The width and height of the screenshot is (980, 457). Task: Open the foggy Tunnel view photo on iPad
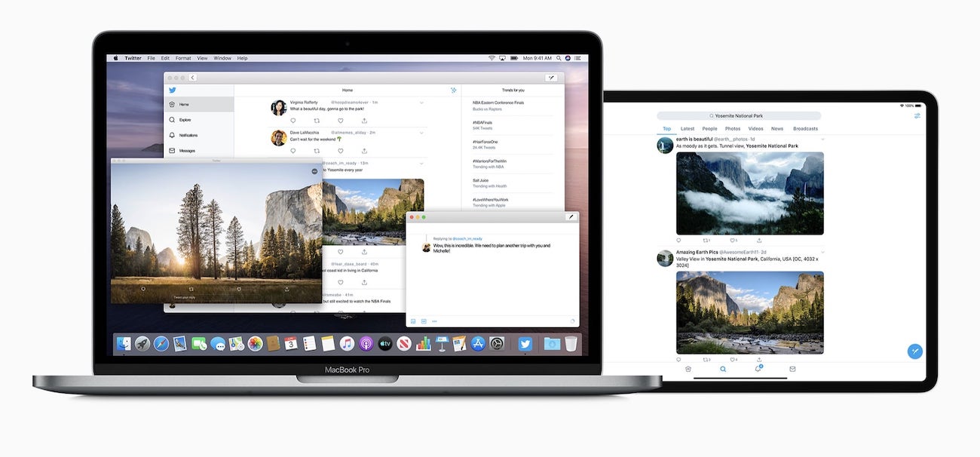[x=750, y=193]
